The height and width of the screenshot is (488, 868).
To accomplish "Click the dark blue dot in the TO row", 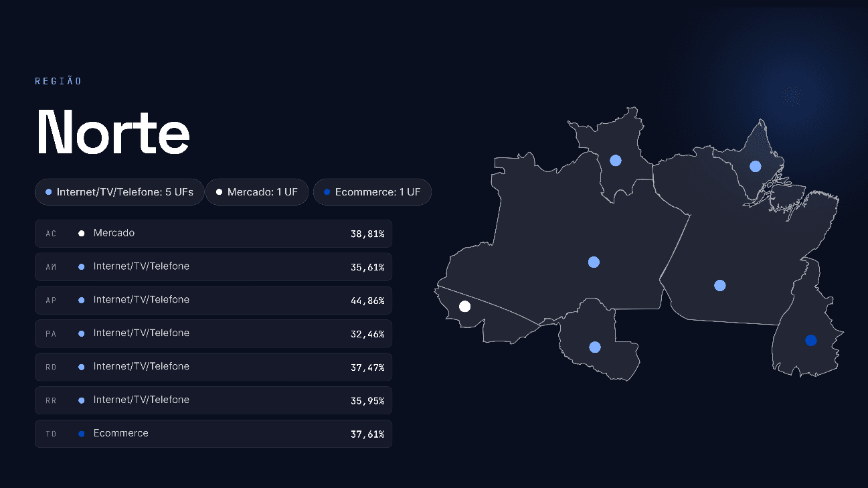I will point(82,434).
